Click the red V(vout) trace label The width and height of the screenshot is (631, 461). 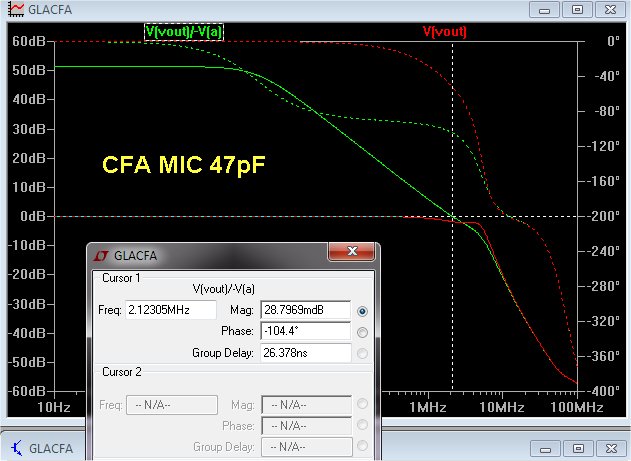tap(445, 31)
